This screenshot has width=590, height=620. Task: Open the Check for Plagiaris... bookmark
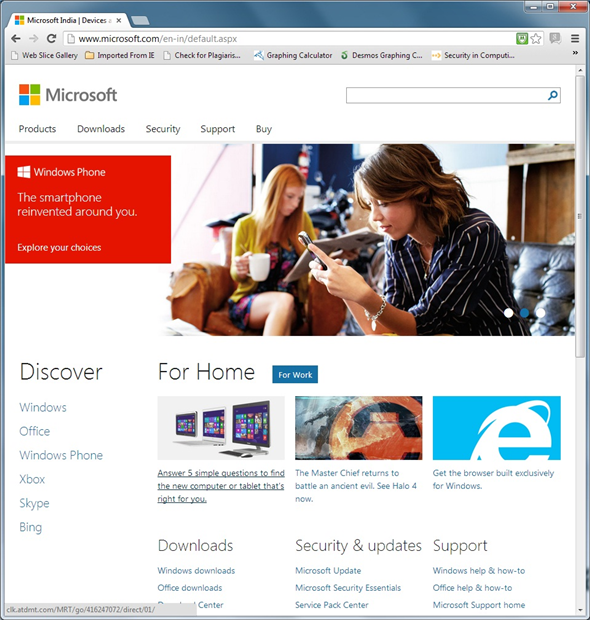[x=202, y=55]
